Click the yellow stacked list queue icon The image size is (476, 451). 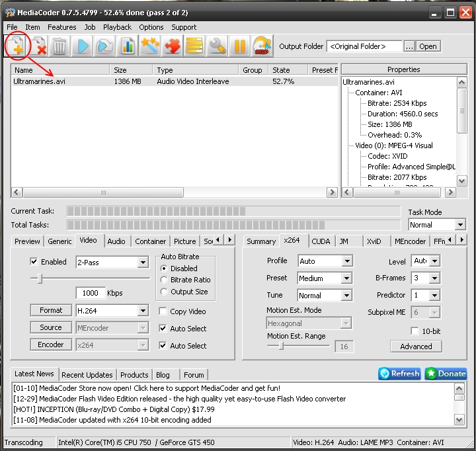(194, 46)
